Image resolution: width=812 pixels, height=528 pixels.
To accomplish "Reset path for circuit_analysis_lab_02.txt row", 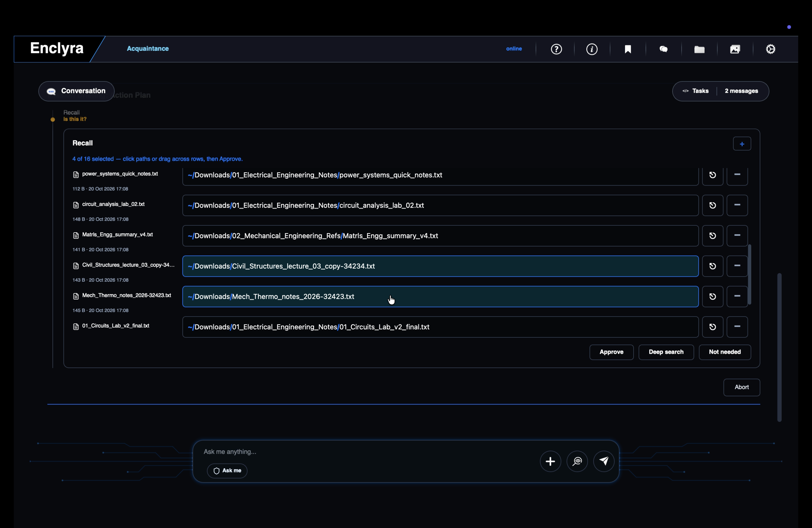I will (x=713, y=205).
